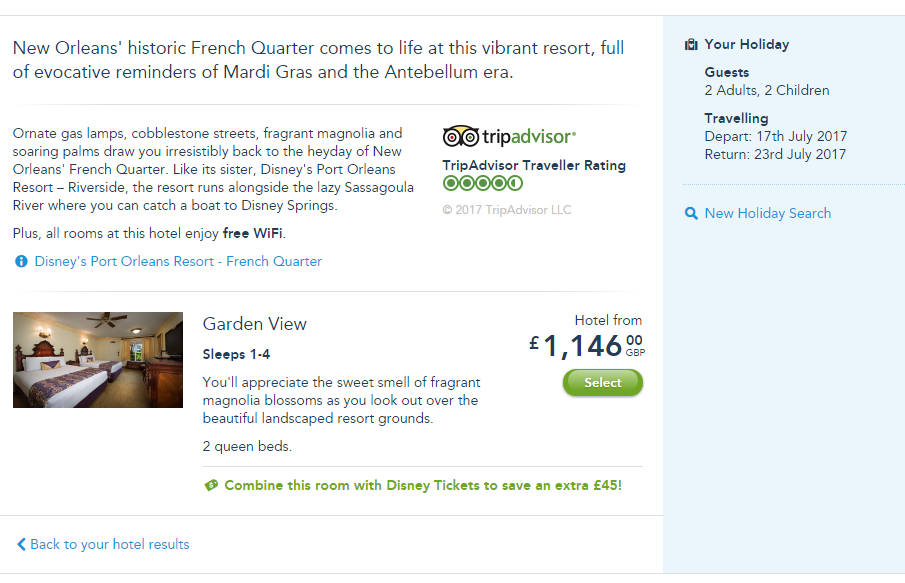905x583 pixels.
Task: Click the green TripAdvisor rating circles
Action: (x=482, y=184)
